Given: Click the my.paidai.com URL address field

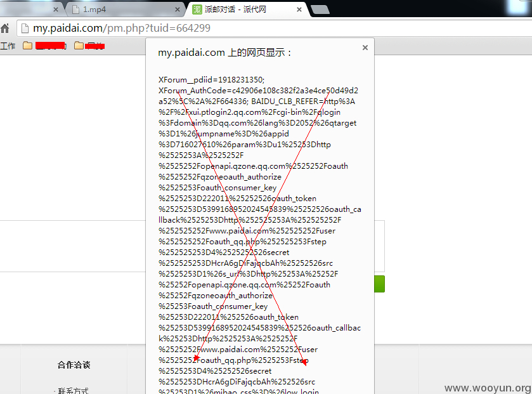Looking at the screenshot, I should 274,28.
